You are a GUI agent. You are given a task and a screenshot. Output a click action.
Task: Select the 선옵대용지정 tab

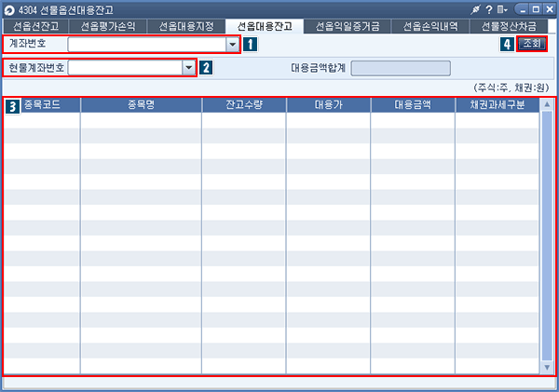coord(191,25)
